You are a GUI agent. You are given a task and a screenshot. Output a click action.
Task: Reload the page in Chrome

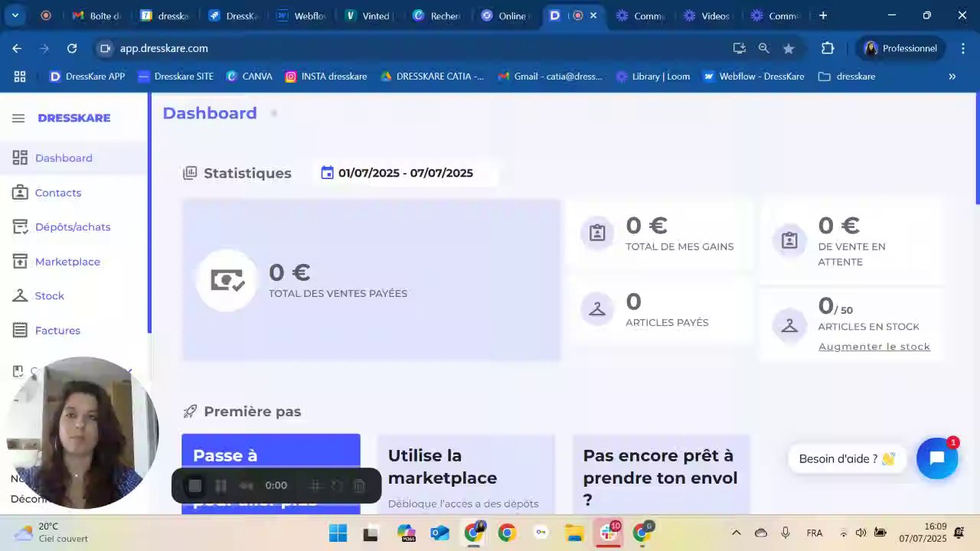pyautogui.click(x=72, y=48)
